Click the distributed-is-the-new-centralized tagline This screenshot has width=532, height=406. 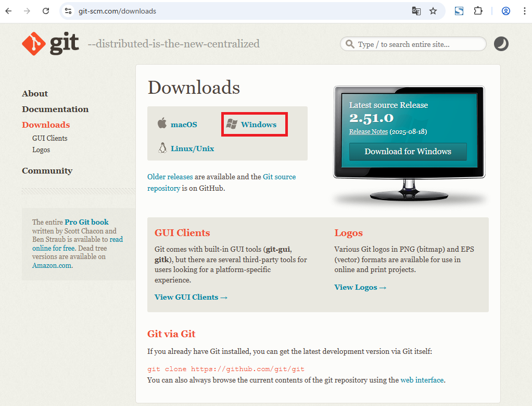174,44
